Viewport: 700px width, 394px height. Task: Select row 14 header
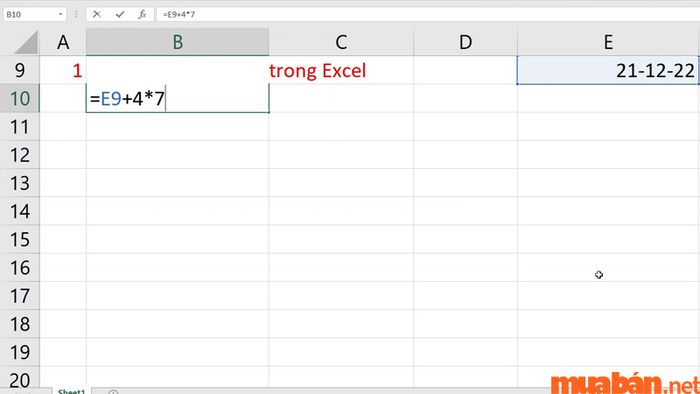tap(20, 211)
